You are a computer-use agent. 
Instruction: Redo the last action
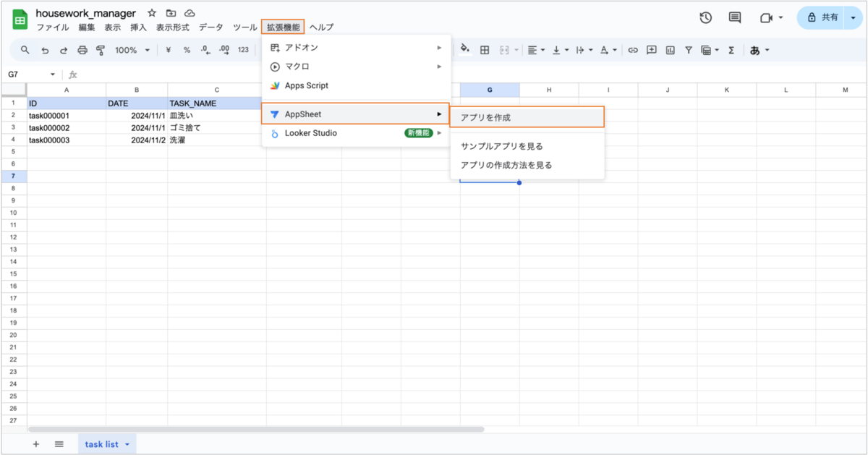pyautogui.click(x=64, y=50)
